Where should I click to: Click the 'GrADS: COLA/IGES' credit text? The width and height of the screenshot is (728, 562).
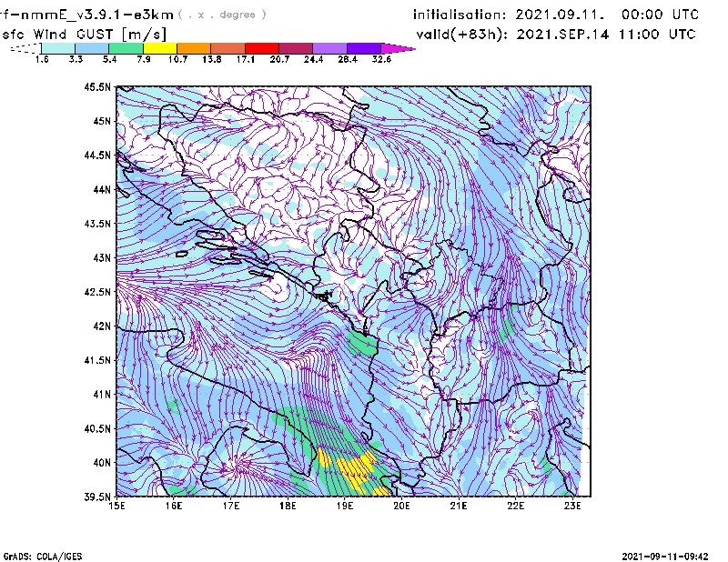pos(43,557)
